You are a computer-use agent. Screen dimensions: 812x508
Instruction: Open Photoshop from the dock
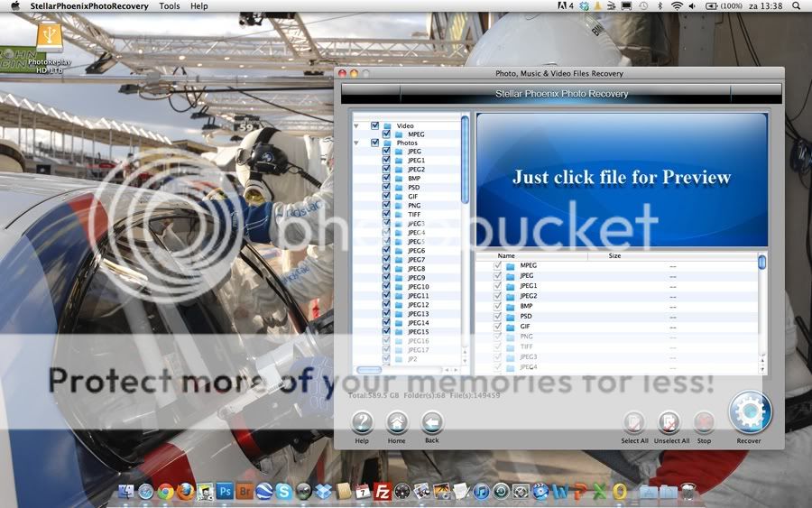[225, 492]
